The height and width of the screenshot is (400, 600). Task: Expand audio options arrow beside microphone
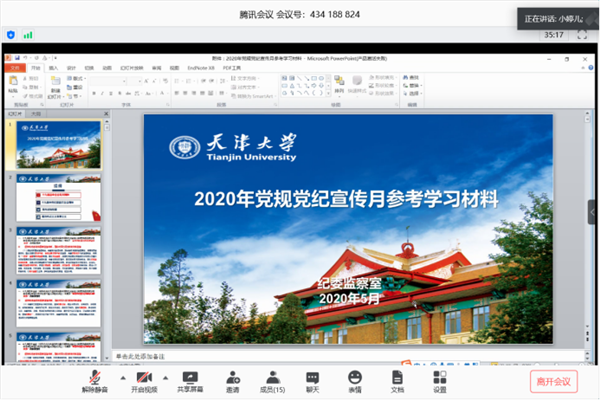[x=122, y=378]
